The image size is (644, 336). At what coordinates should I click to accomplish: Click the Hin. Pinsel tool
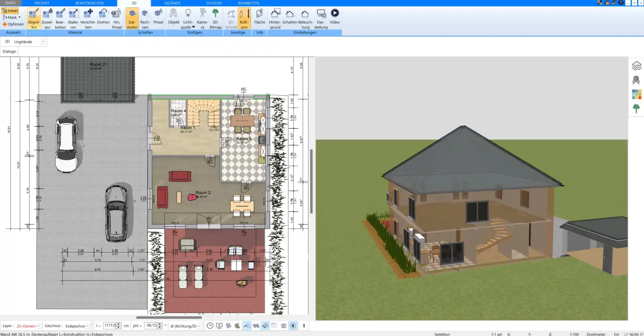tap(117, 18)
